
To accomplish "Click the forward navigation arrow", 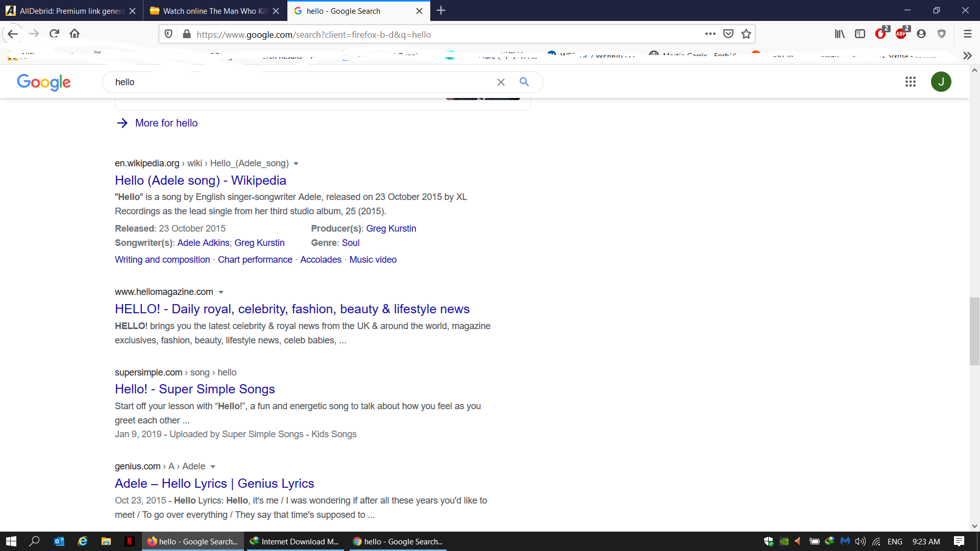I will 34,34.
